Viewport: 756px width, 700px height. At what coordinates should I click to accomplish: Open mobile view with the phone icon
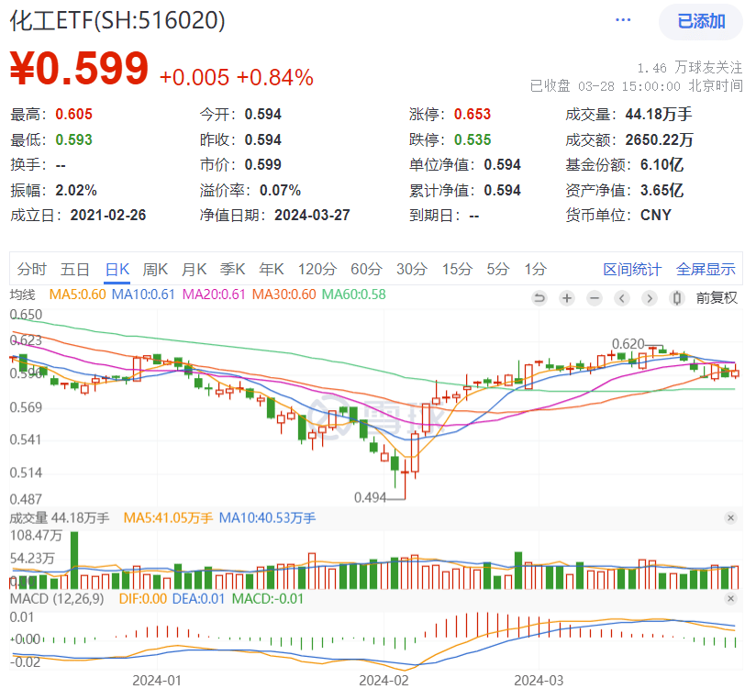pos(676,298)
